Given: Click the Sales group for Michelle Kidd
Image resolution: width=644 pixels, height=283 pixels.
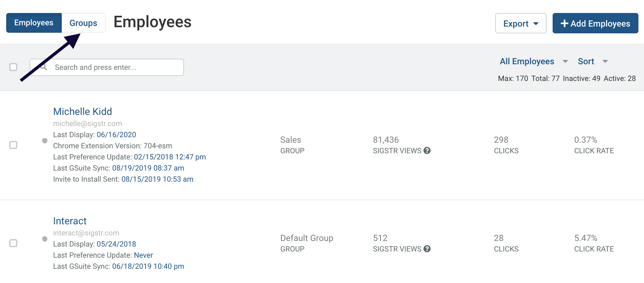Looking at the screenshot, I should coord(291,140).
